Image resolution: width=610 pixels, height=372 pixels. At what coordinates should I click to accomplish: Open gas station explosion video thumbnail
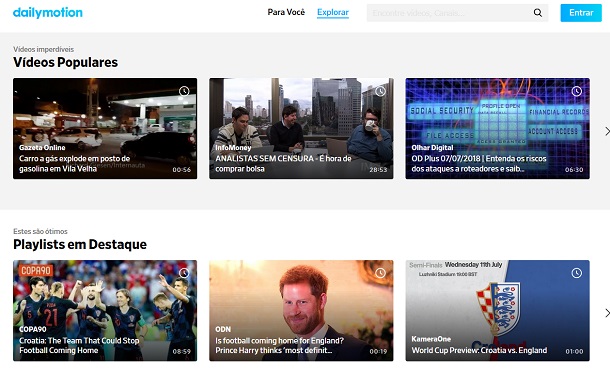[105, 128]
